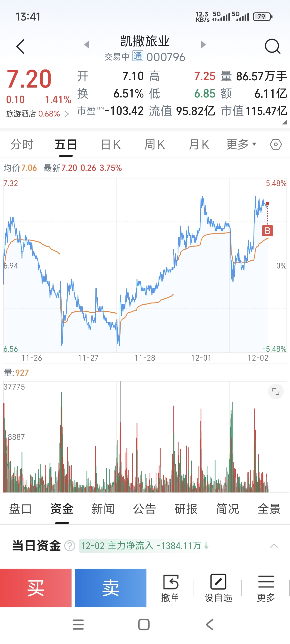Tap the red B buy marker on chart

[268, 231]
